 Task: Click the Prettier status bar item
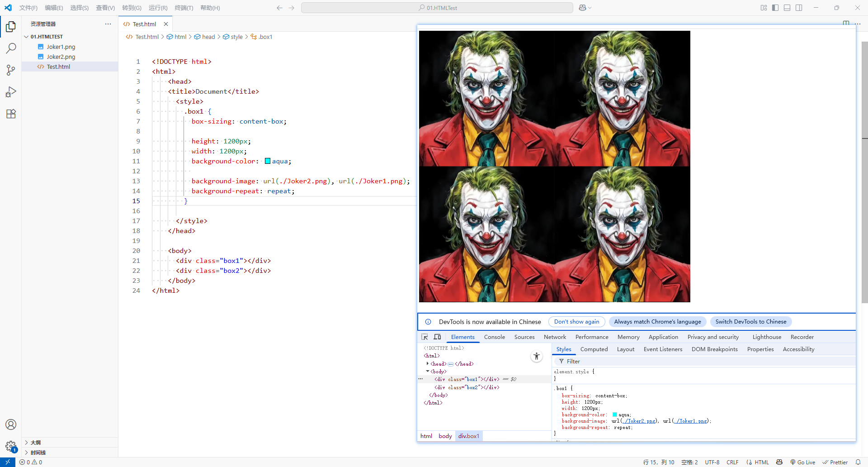835,462
